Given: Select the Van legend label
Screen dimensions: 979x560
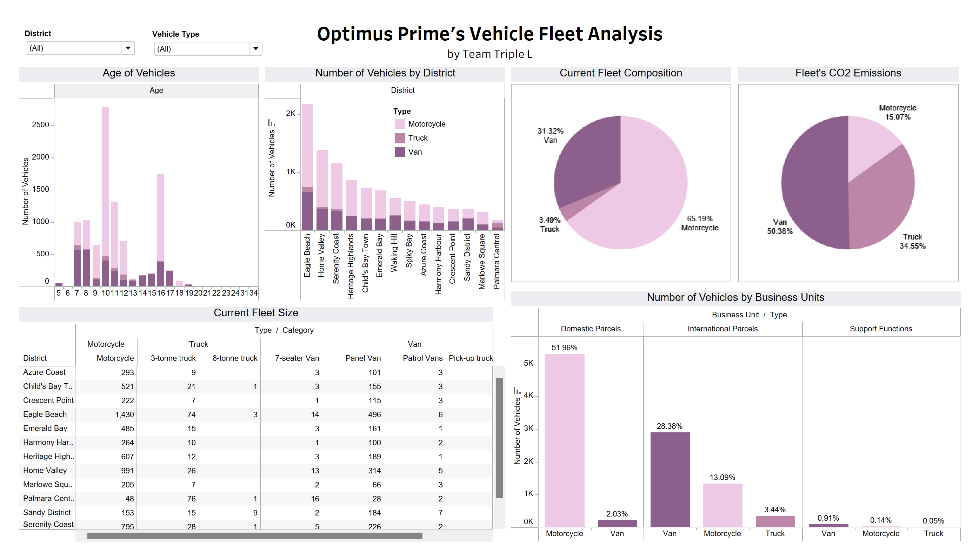Looking at the screenshot, I should 415,152.
